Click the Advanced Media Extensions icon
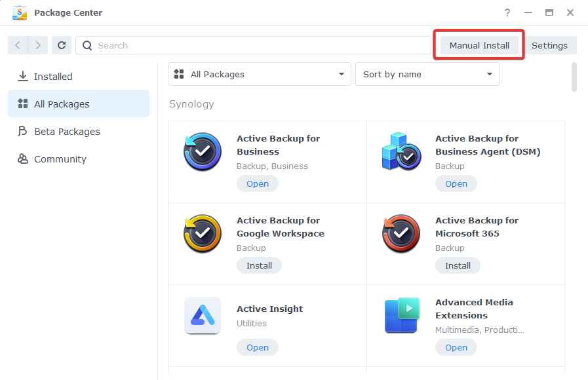Screen dimensions: 588x380 [x=402, y=315]
